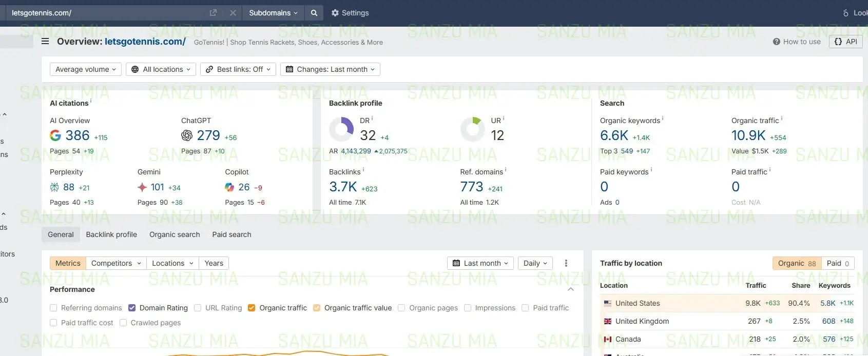Enable Impressions checkbox
This screenshot has height=356, width=868.
468,308
